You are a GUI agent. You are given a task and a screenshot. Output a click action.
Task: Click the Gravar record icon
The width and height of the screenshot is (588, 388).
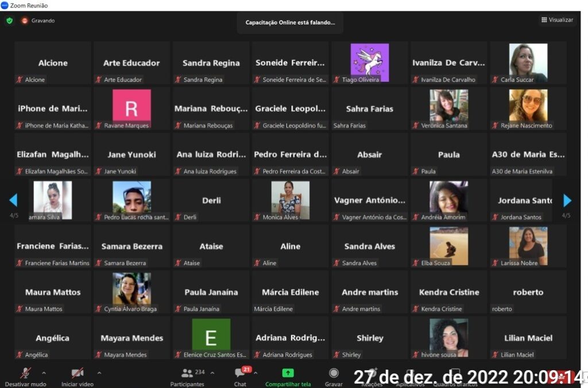click(x=334, y=373)
